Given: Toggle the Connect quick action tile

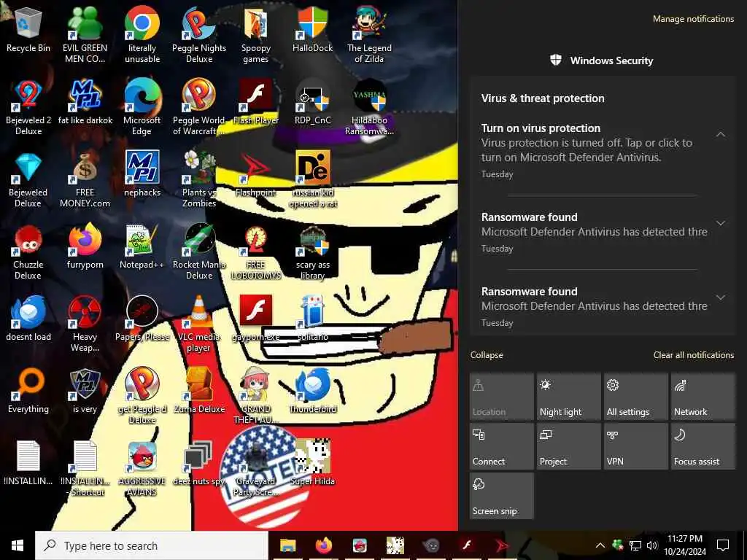Looking at the screenshot, I should coord(502,446).
